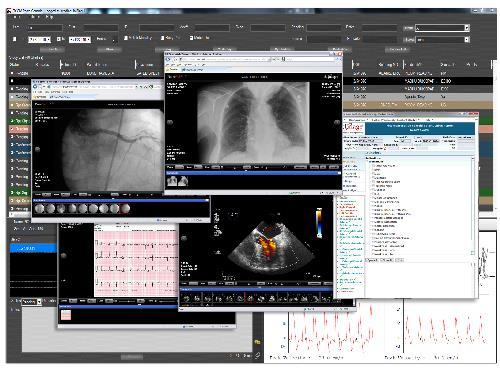Click the round navigation icon left of angiogram image
Screen dimensions: 500x370
38,149
